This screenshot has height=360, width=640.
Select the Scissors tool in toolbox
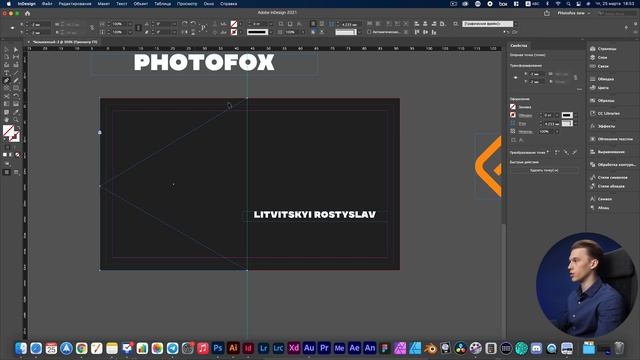[7, 96]
